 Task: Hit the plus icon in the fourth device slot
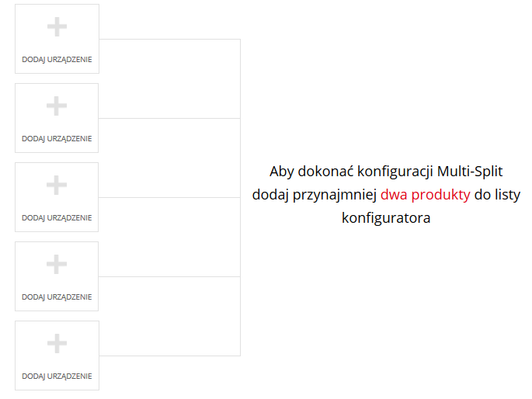coord(57,265)
